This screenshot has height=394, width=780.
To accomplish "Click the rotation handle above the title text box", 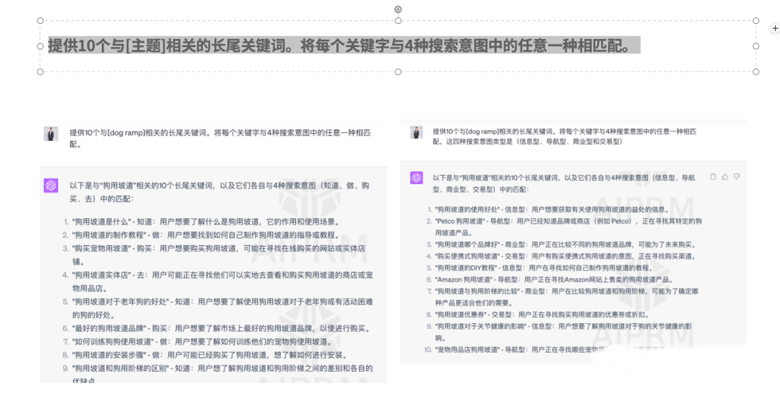I will [398, 9].
